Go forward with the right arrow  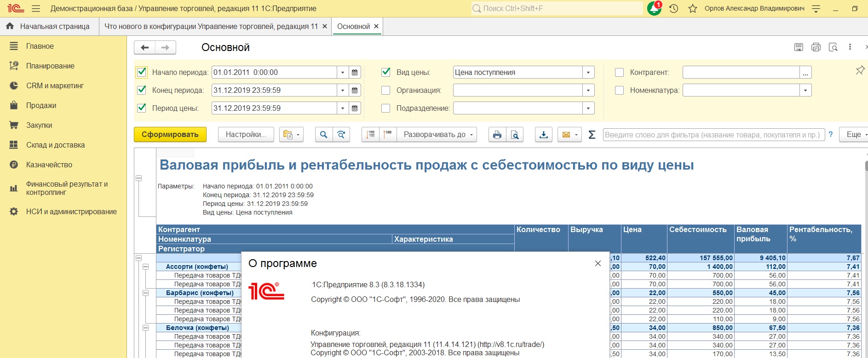pos(166,47)
